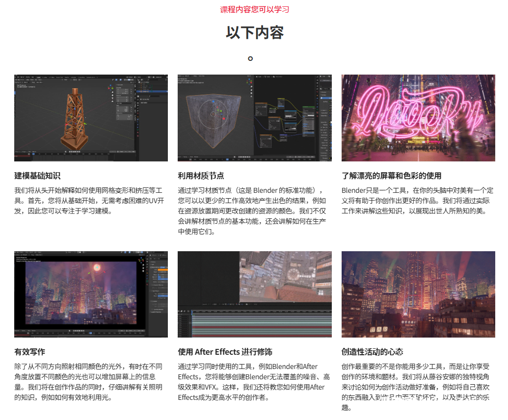Click the oil derrick modeling thumbnail
The image size is (508, 420).
[x=91, y=118]
